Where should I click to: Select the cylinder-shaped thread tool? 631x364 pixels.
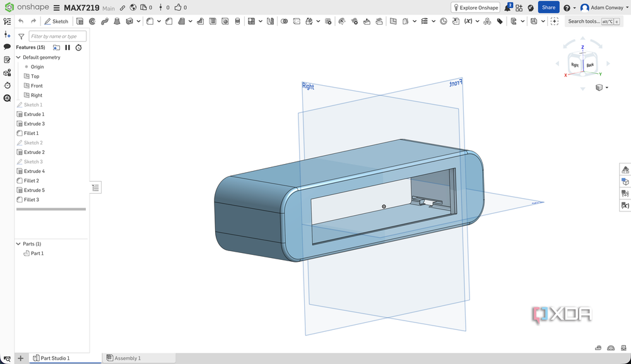tap(237, 21)
